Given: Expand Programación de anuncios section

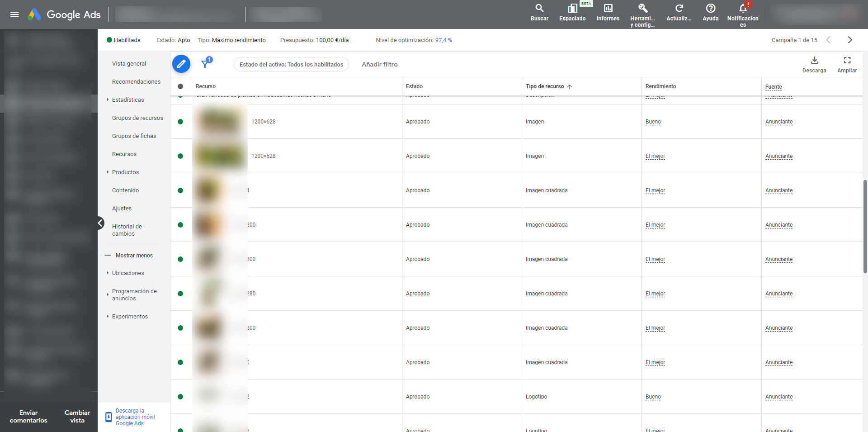Looking at the screenshot, I should pos(108,294).
